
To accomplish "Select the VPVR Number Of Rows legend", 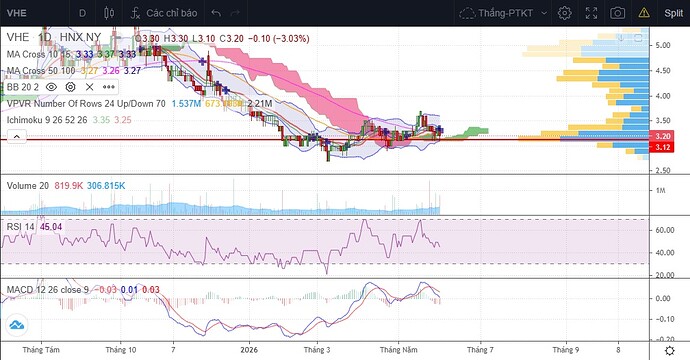I will [x=86, y=104].
